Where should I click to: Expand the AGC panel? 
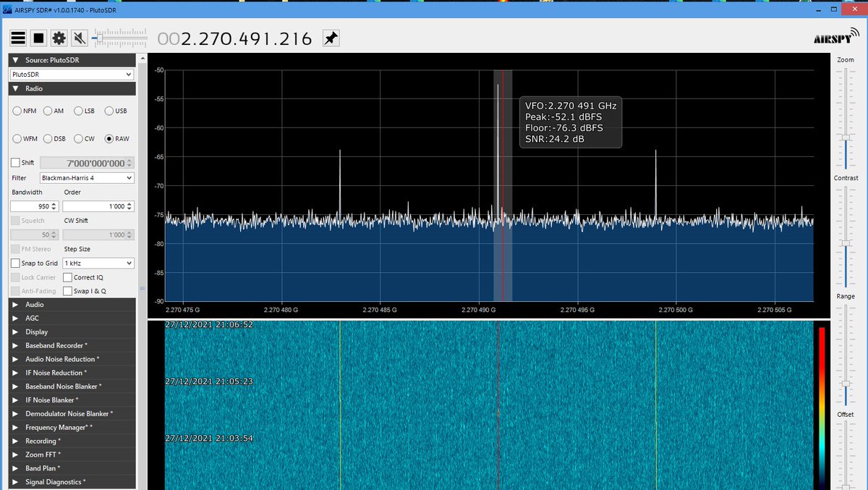[x=72, y=318]
